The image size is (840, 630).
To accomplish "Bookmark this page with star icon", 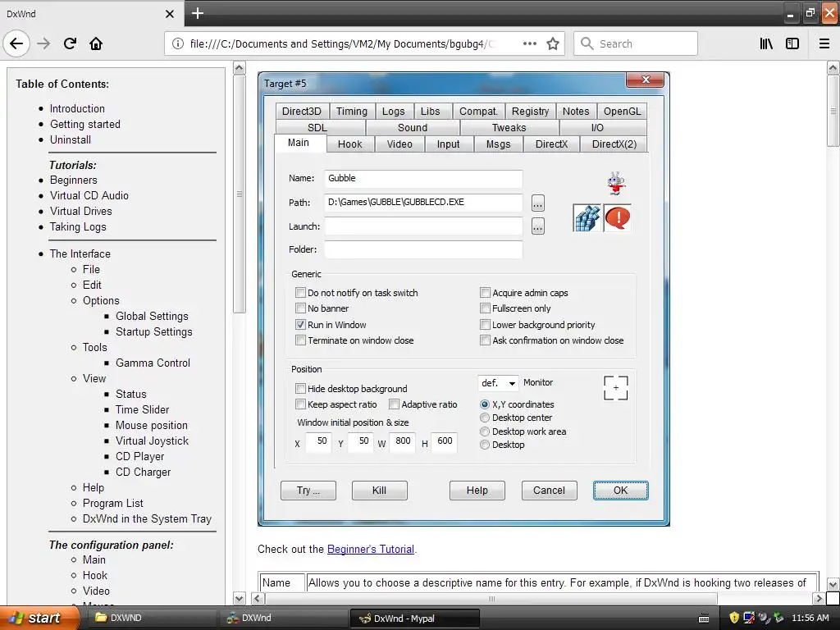I will [x=553, y=43].
